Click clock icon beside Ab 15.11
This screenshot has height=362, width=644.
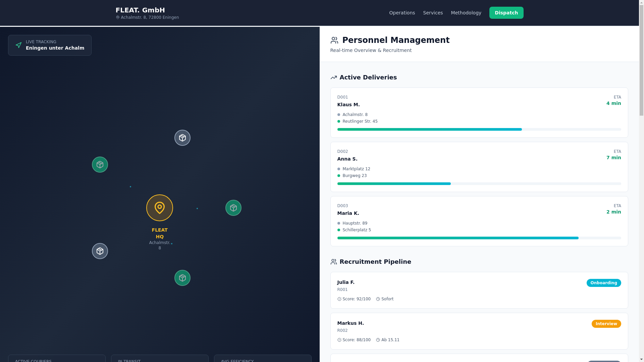tap(378, 340)
